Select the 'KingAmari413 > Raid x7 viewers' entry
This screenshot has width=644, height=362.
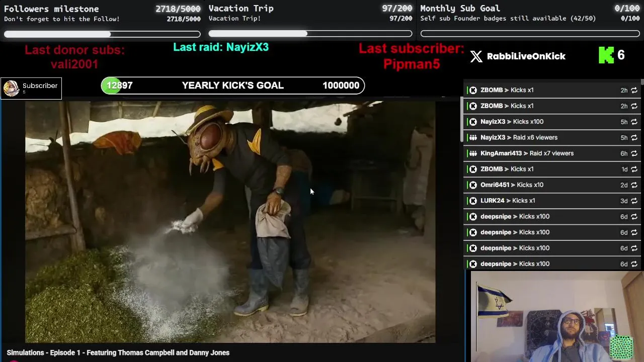pos(552,153)
